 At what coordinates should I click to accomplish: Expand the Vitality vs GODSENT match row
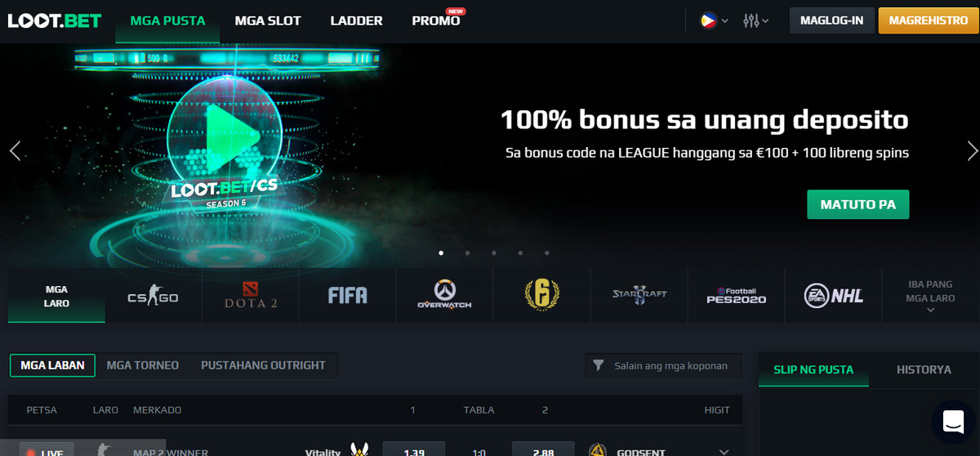tap(723, 452)
